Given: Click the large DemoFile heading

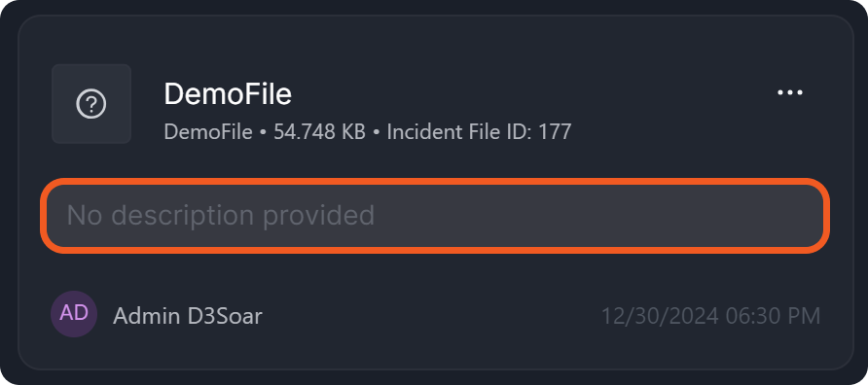Looking at the screenshot, I should tap(228, 94).
